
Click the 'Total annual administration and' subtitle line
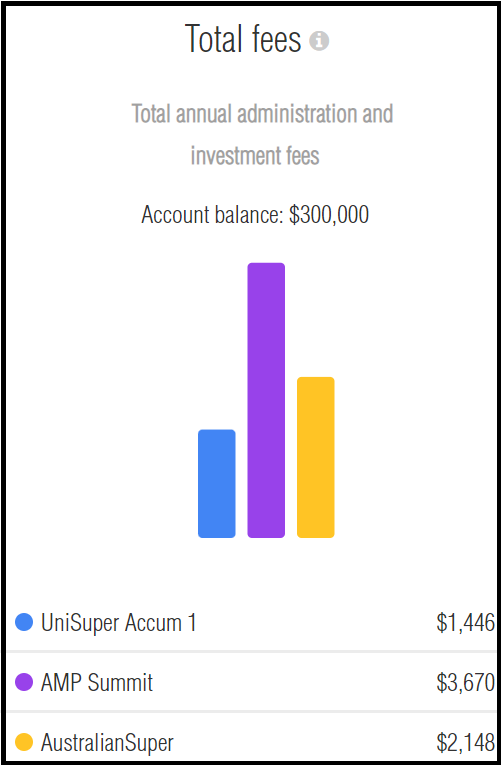click(262, 114)
